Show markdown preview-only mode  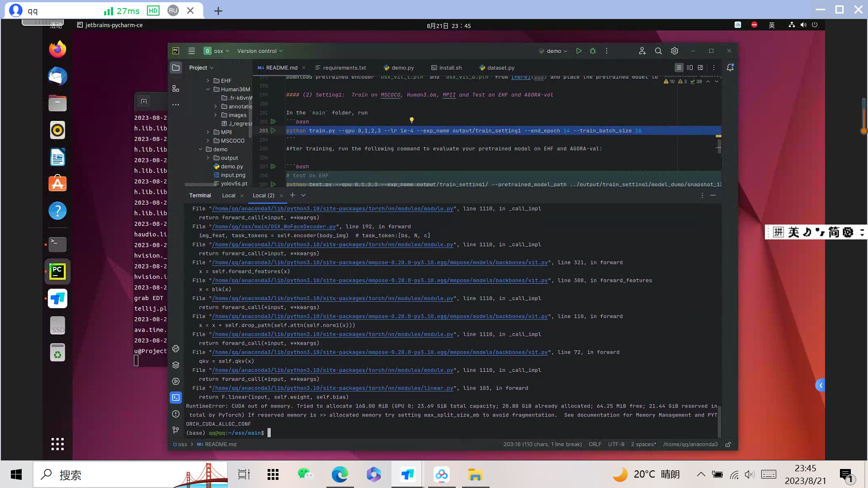pos(701,67)
